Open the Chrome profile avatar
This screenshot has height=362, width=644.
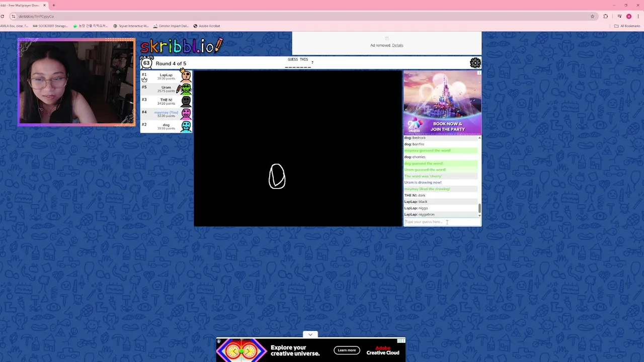(x=629, y=16)
